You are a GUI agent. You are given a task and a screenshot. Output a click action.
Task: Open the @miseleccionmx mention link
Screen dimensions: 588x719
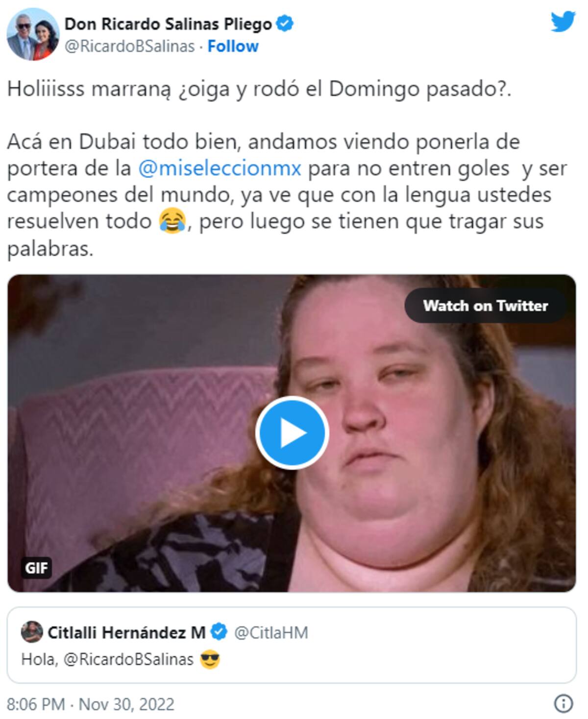(x=220, y=168)
